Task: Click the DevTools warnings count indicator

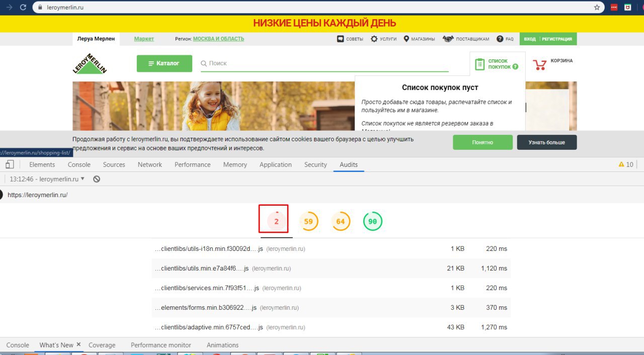Action: point(626,164)
